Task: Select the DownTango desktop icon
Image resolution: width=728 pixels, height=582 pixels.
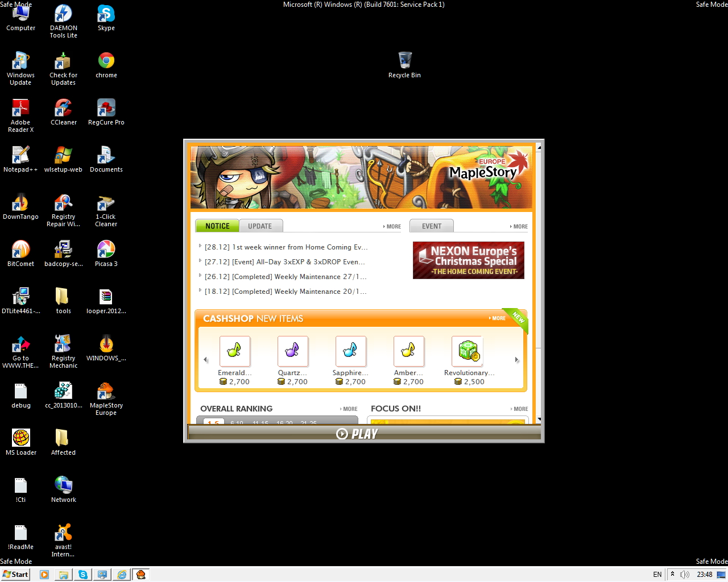Action: pos(20,207)
